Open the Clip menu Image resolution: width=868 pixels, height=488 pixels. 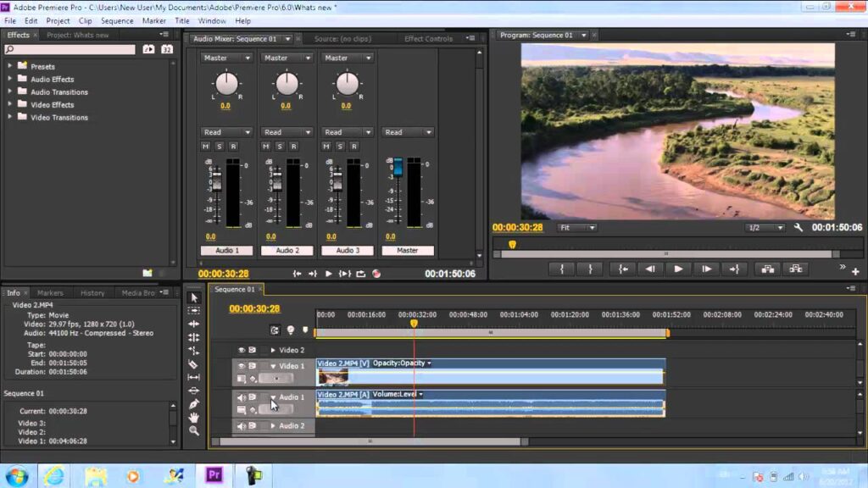(86, 20)
